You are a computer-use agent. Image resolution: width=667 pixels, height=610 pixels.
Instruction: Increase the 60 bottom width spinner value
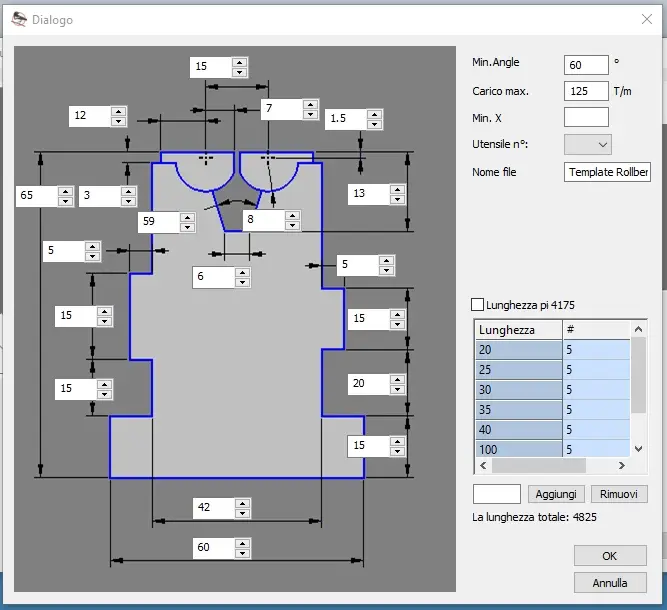point(240,543)
